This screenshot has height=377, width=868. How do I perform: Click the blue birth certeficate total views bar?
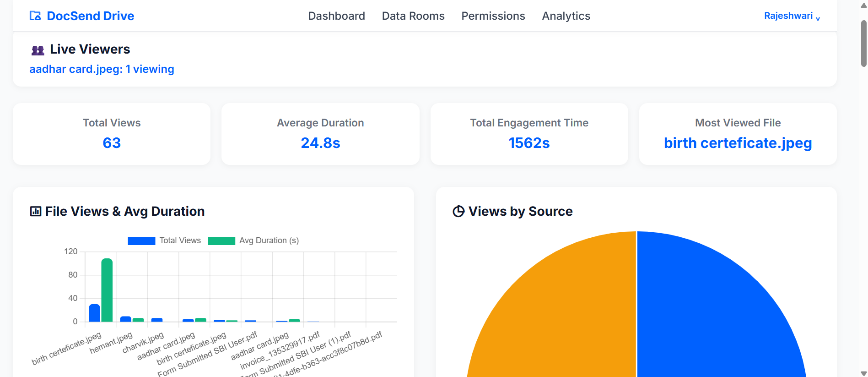coord(94,313)
